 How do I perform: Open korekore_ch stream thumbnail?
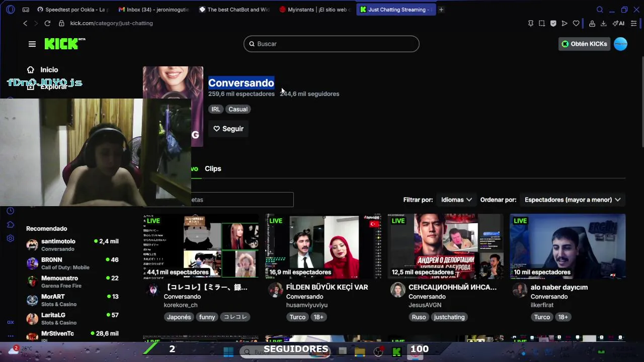click(201, 246)
